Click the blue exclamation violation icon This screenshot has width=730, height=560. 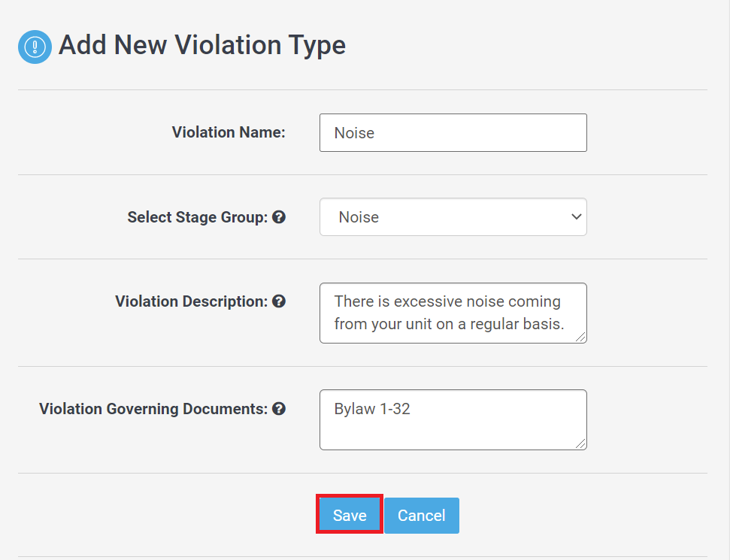click(35, 47)
